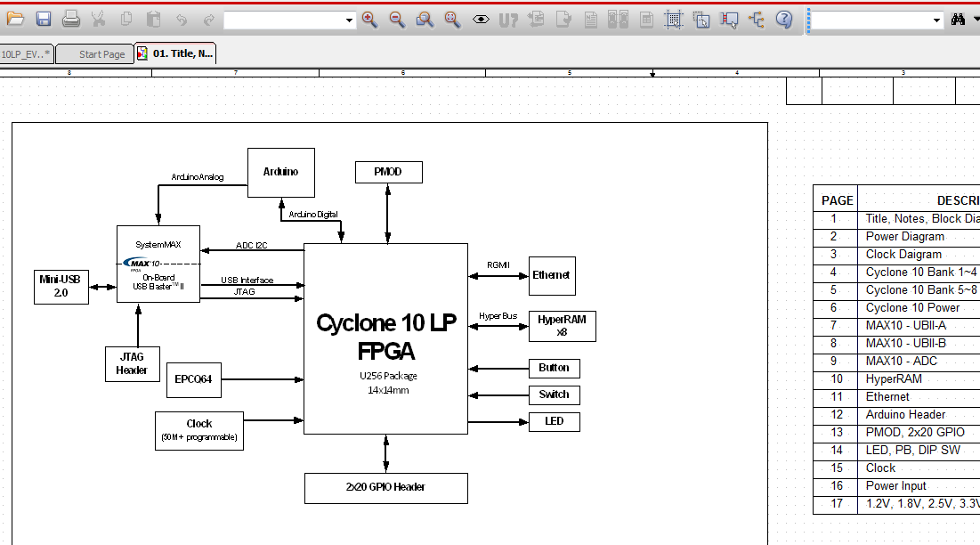Click the EPCQ64 block
This screenshot has height=545, width=980.
(193, 379)
